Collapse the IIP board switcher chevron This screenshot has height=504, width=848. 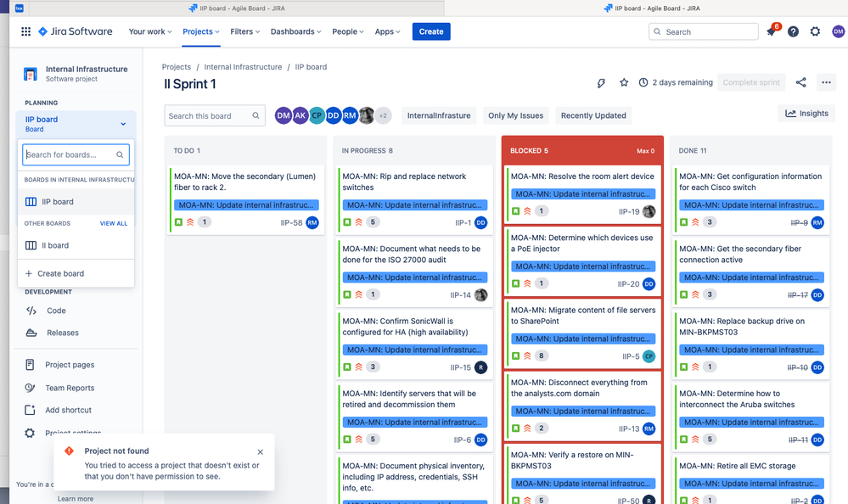tap(123, 124)
